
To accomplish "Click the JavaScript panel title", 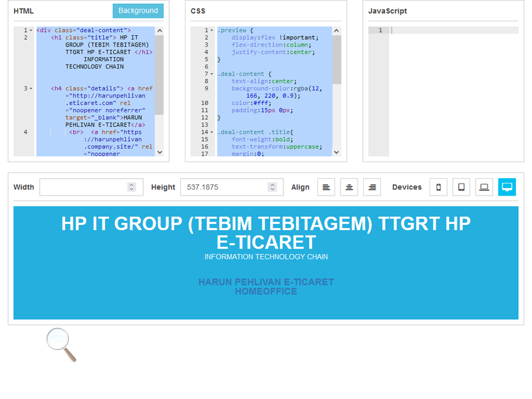I will 388,11.
